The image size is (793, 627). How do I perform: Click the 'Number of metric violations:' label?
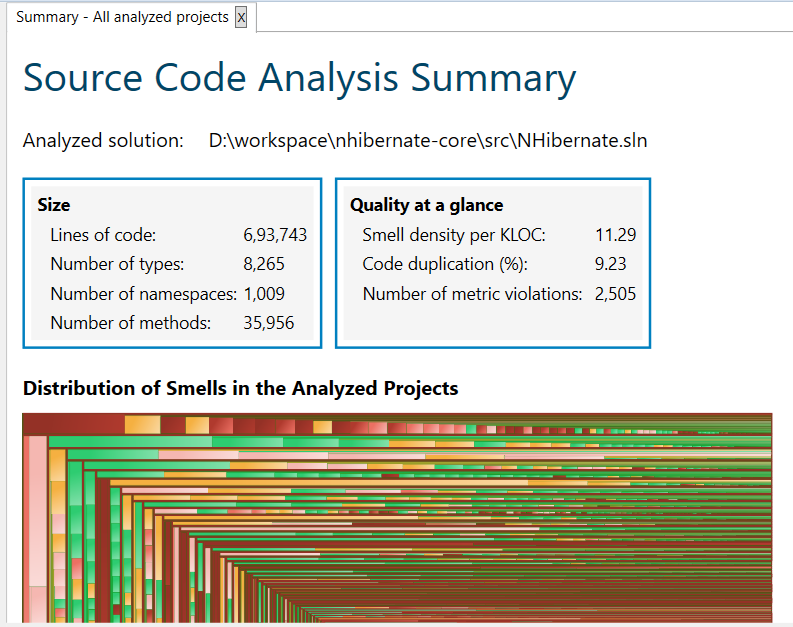[472, 294]
